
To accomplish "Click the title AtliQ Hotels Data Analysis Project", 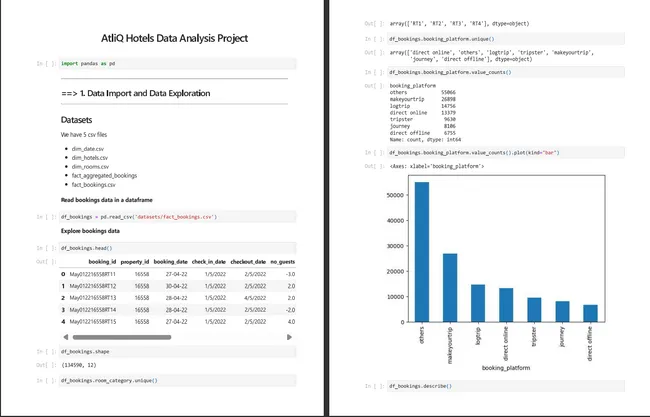I will tap(175, 38).
